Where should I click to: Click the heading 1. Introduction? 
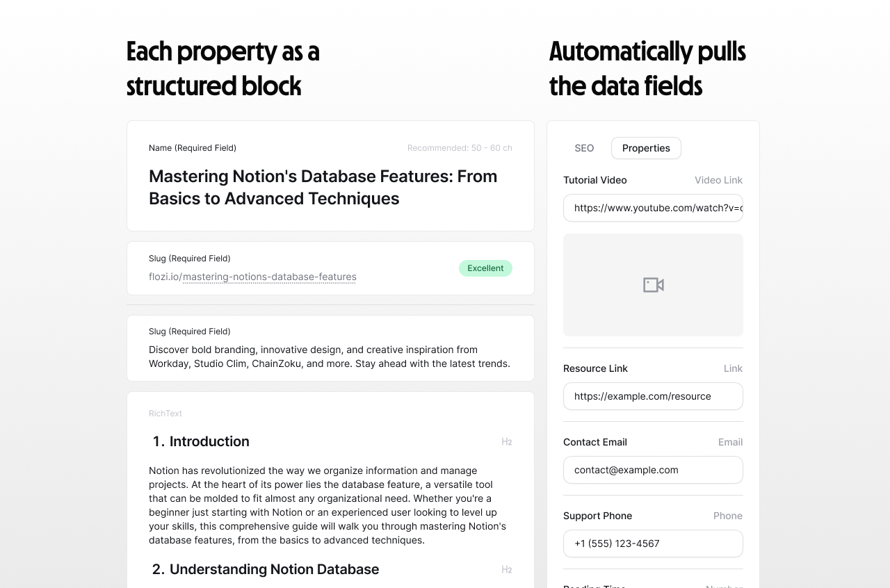[x=201, y=441]
